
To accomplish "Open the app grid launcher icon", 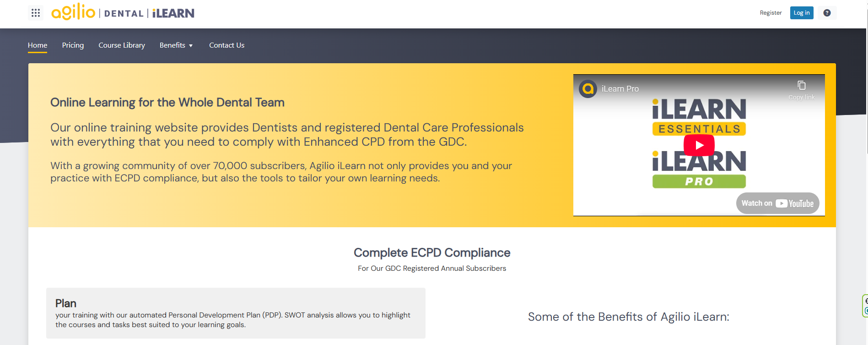I will [x=36, y=13].
